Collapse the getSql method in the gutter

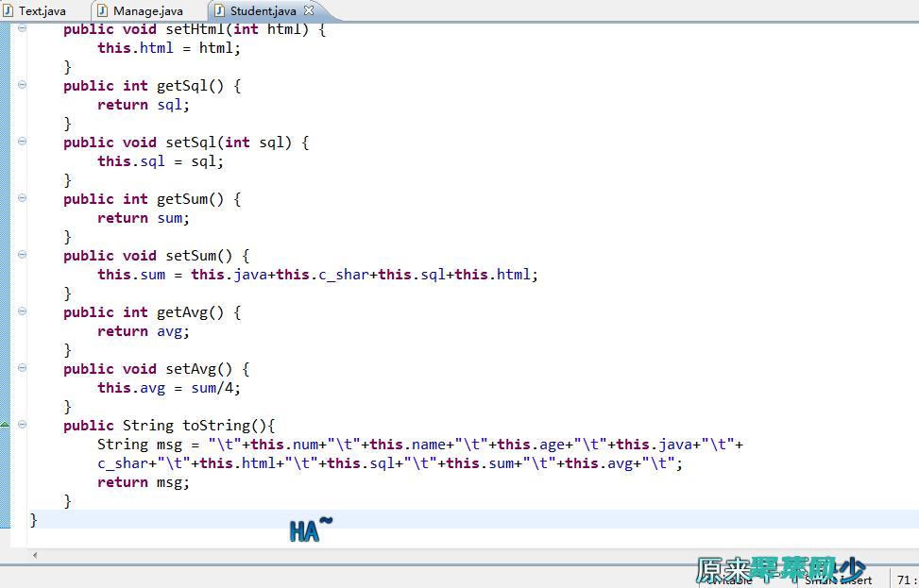click(22, 85)
